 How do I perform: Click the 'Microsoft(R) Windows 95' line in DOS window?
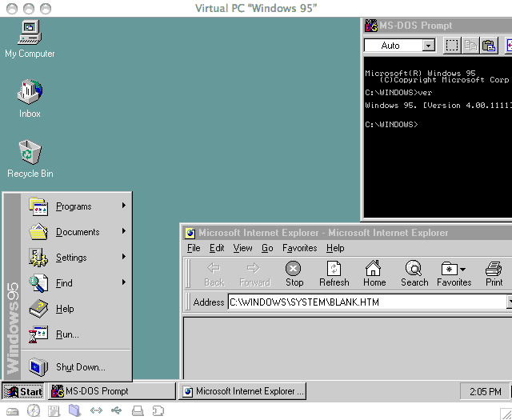tap(420, 73)
